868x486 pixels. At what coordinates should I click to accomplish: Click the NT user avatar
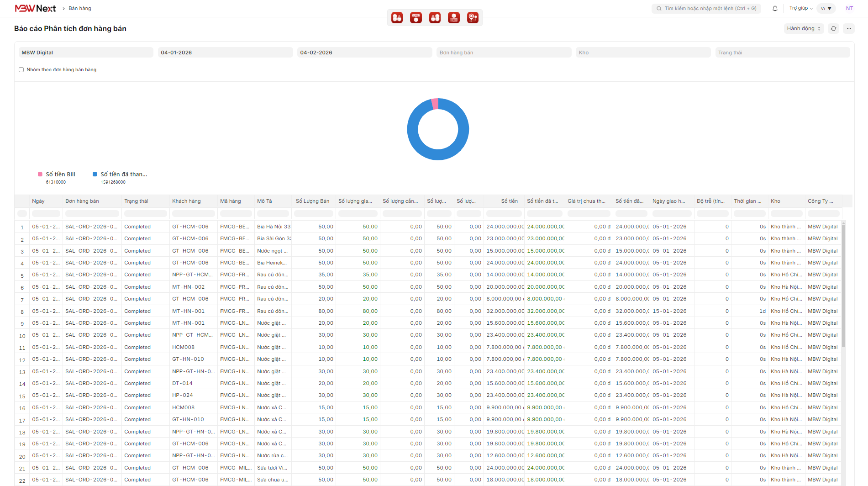click(x=849, y=8)
